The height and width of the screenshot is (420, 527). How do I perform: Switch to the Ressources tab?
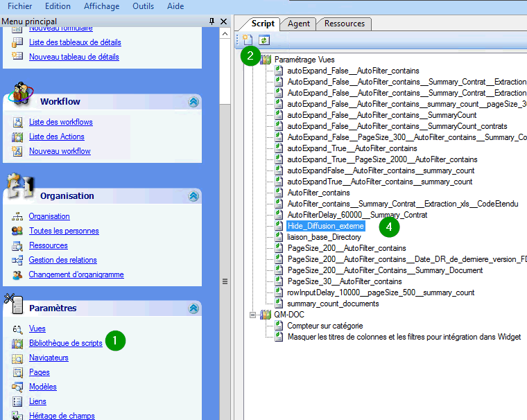pyautogui.click(x=344, y=24)
